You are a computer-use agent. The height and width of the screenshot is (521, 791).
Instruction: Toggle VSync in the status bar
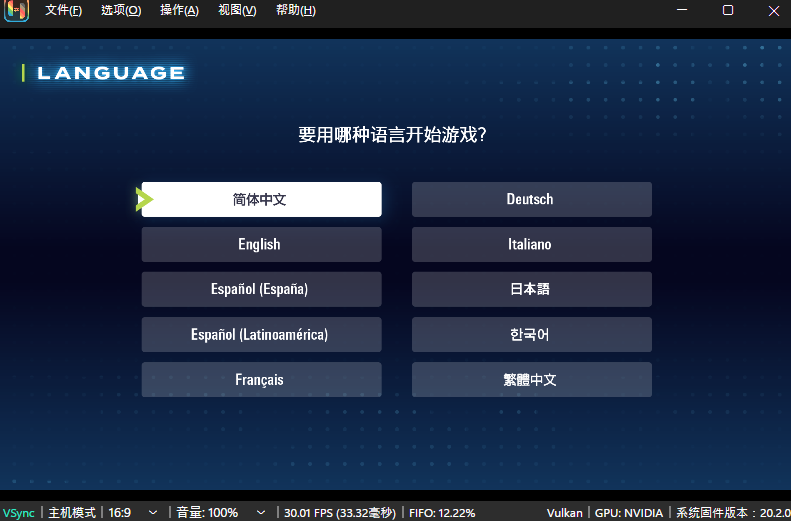tap(18, 512)
